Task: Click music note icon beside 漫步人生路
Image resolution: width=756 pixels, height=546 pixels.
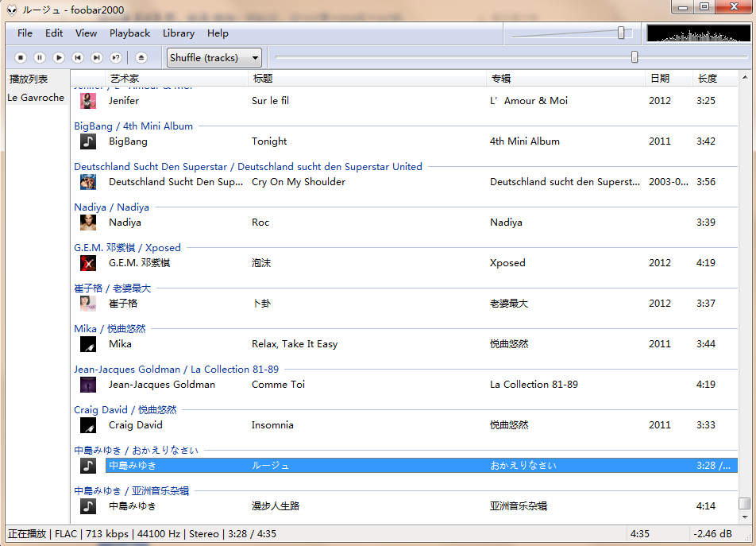Action: coord(87,506)
